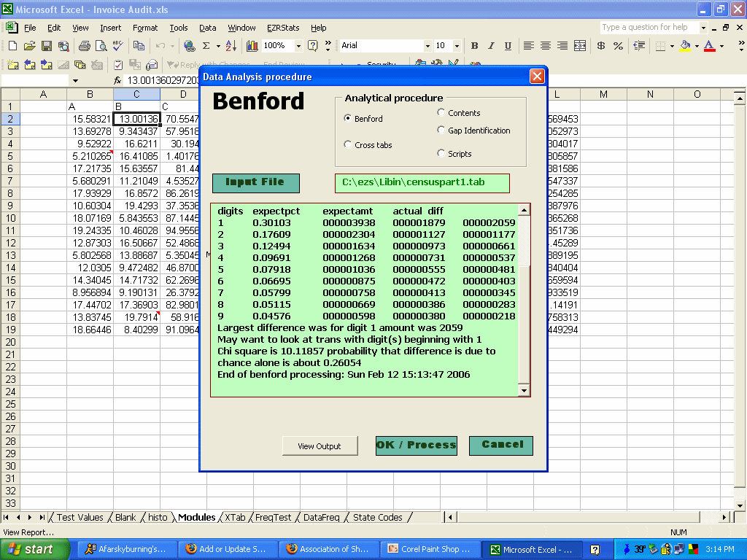Close the Data Analysis procedure dialog
Screen dimensions: 747x560
537,76
